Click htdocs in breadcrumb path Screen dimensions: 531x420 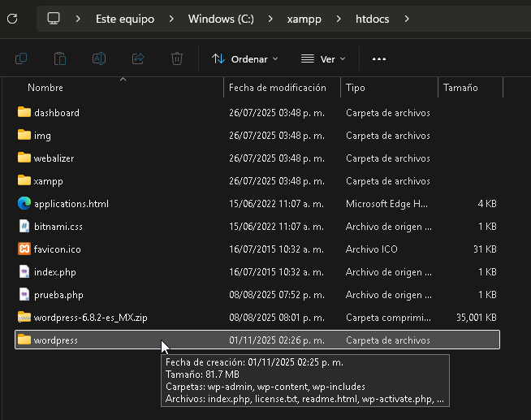[x=372, y=19]
